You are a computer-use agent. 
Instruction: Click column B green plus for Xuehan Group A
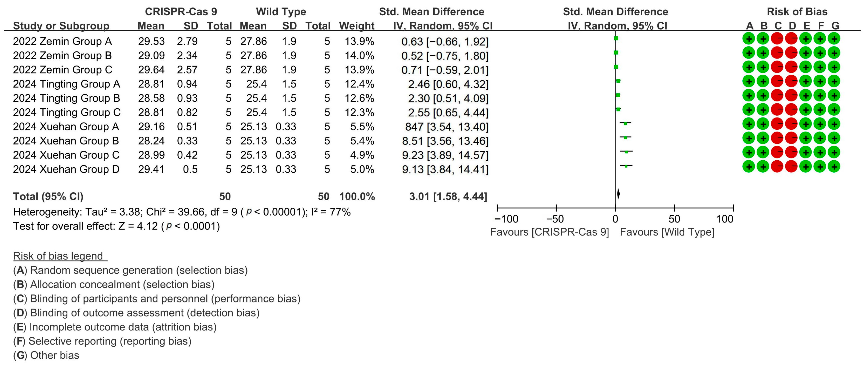point(763,124)
